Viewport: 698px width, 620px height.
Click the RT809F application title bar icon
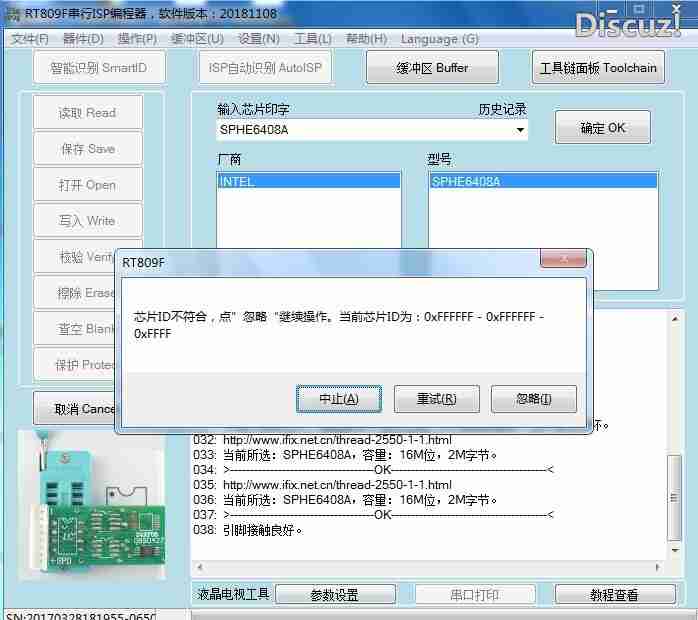13,14
